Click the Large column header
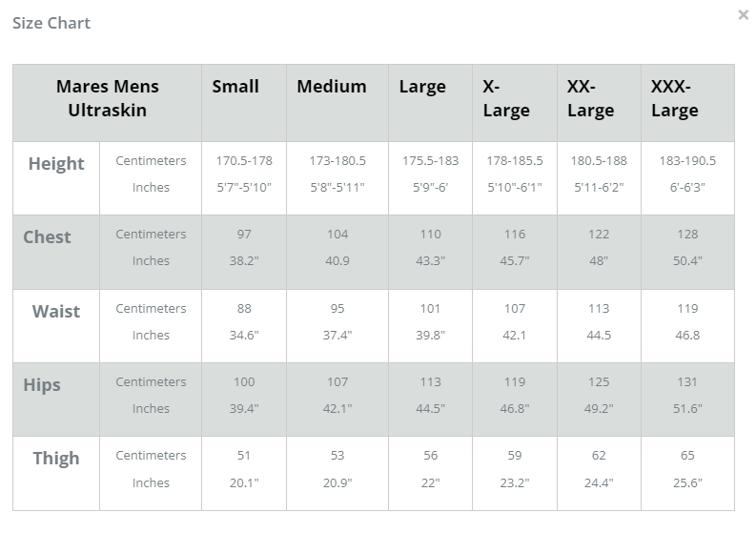The width and height of the screenshot is (756, 533). (x=422, y=88)
